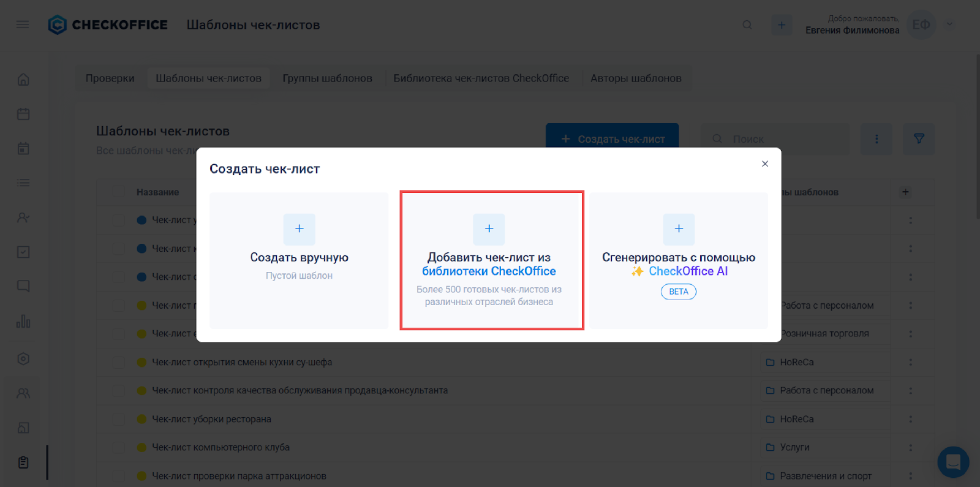Image resolution: width=980 pixels, height=487 pixels.
Task: Open Чек-лист компьютерного клуба
Action: pyautogui.click(x=221, y=447)
